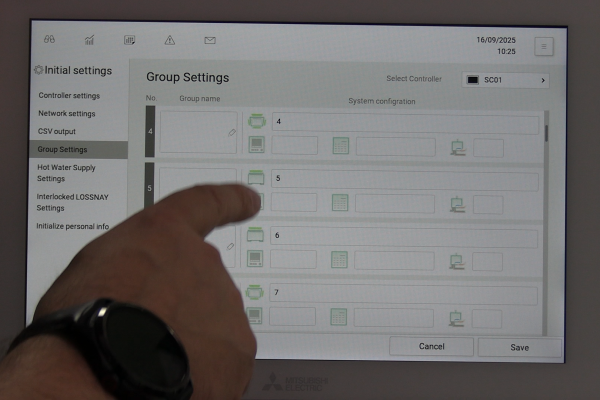Open Interlocked LOSSNAY Settings
The height and width of the screenshot is (400, 600).
[x=72, y=202]
